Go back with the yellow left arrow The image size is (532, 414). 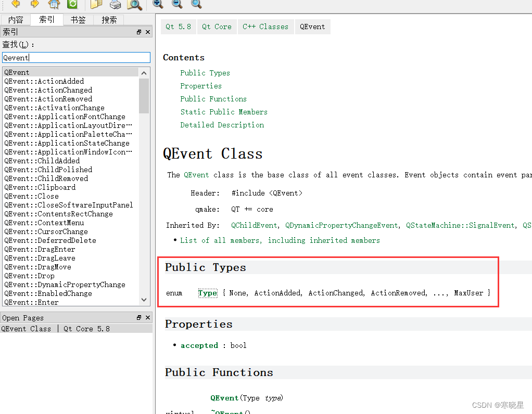click(16, 4)
